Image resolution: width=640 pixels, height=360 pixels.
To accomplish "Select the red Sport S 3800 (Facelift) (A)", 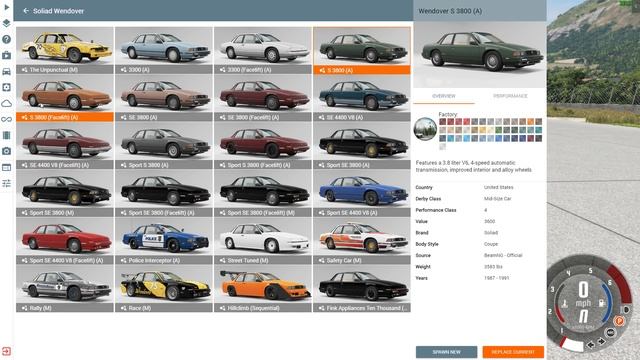I will tap(263, 146).
